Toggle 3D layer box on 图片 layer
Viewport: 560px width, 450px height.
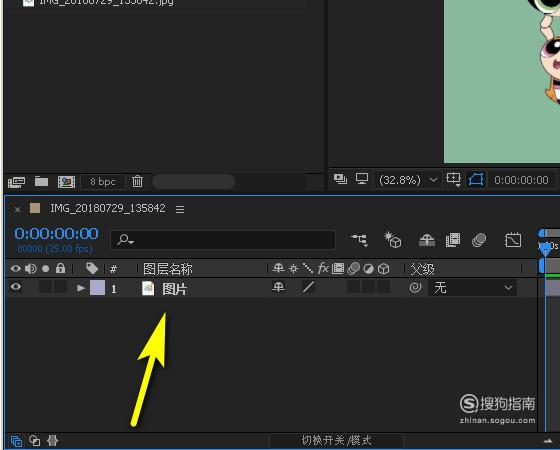click(384, 286)
